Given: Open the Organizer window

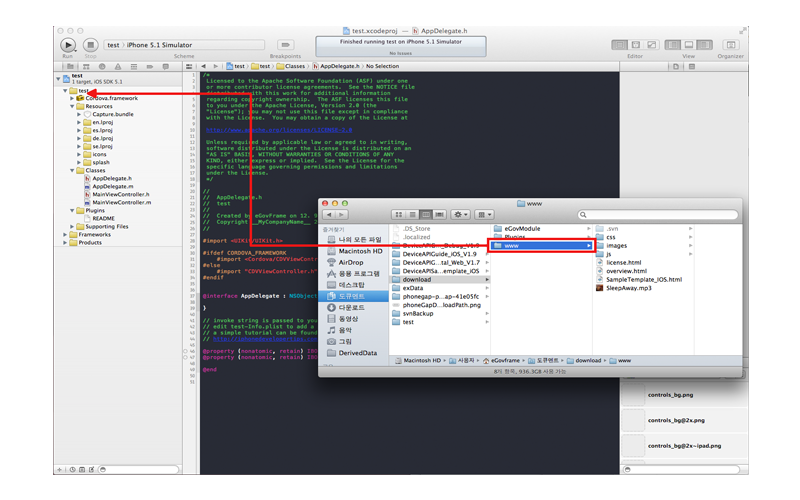Looking at the screenshot, I should 730,45.
